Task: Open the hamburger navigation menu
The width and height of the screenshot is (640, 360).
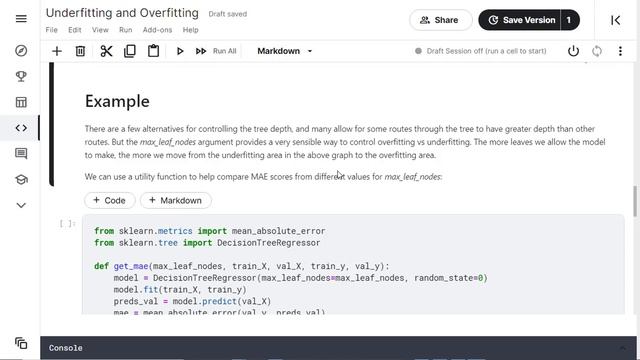Action: pos(21,19)
